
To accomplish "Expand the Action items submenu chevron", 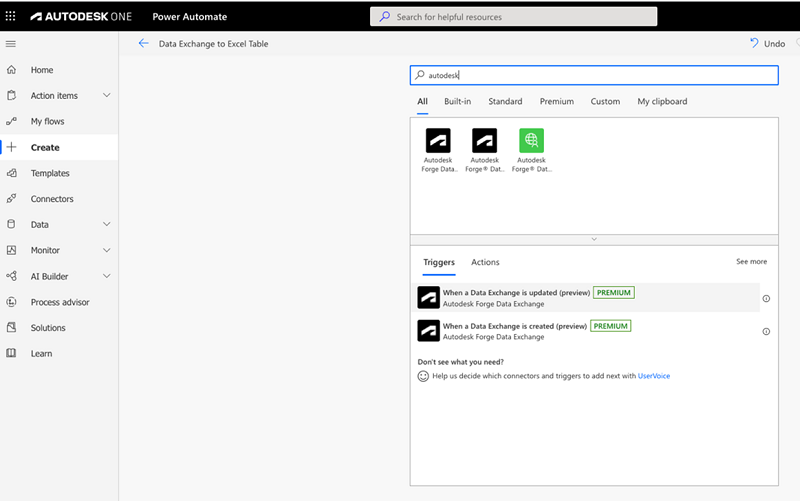I will 106,96.
